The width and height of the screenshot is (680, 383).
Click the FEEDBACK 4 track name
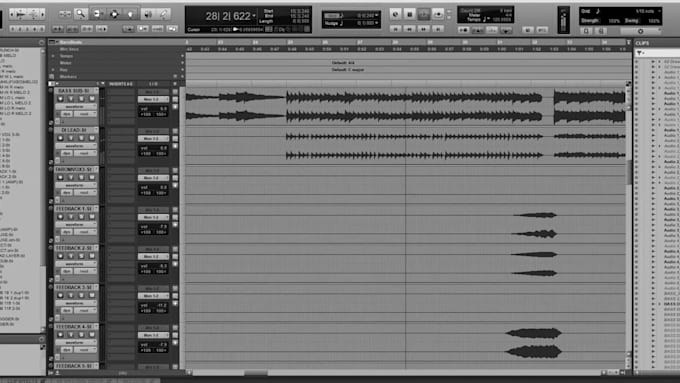[x=74, y=327]
